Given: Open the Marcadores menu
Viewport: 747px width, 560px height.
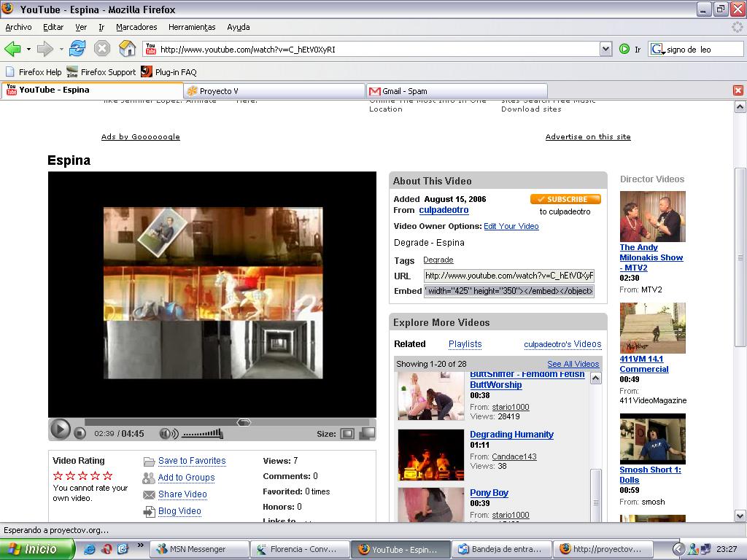Looking at the screenshot, I should point(136,27).
